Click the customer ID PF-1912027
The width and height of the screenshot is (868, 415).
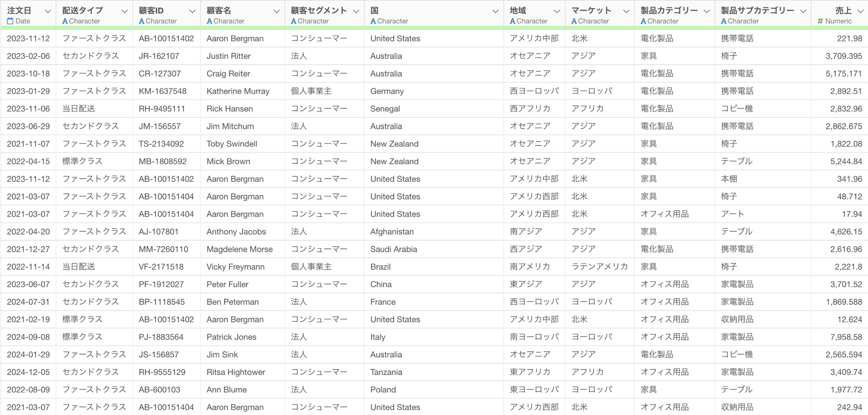(161, 284)
